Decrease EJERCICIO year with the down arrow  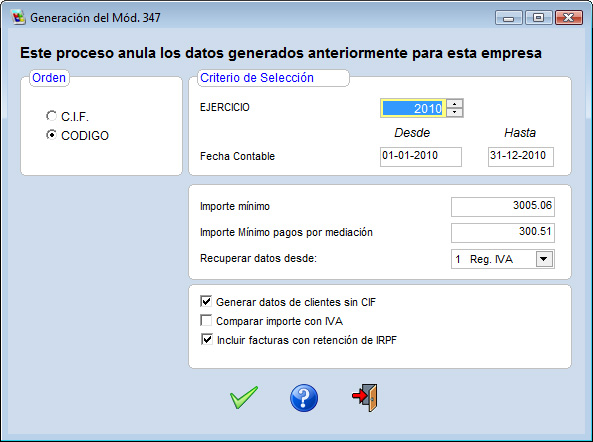pos(454,112)
